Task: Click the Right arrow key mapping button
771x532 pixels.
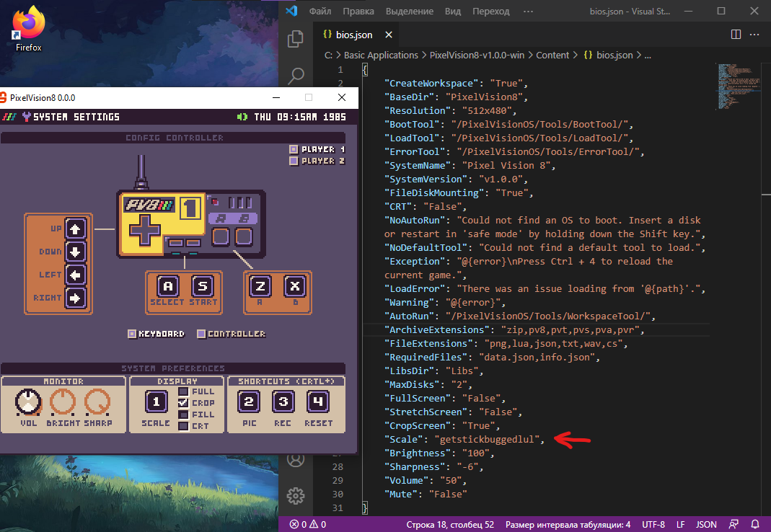Action: tap(75, 298)
